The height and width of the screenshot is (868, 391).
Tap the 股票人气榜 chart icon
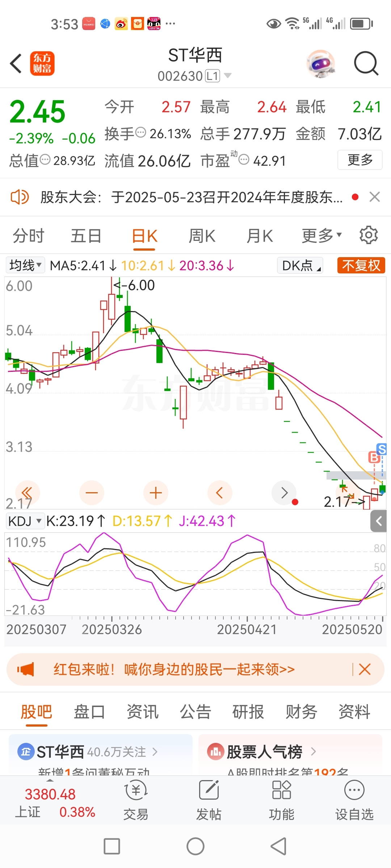[216, 752]
